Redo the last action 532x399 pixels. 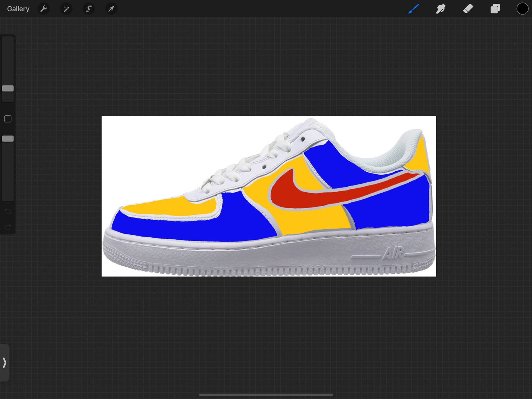click(x=8, y=227)
